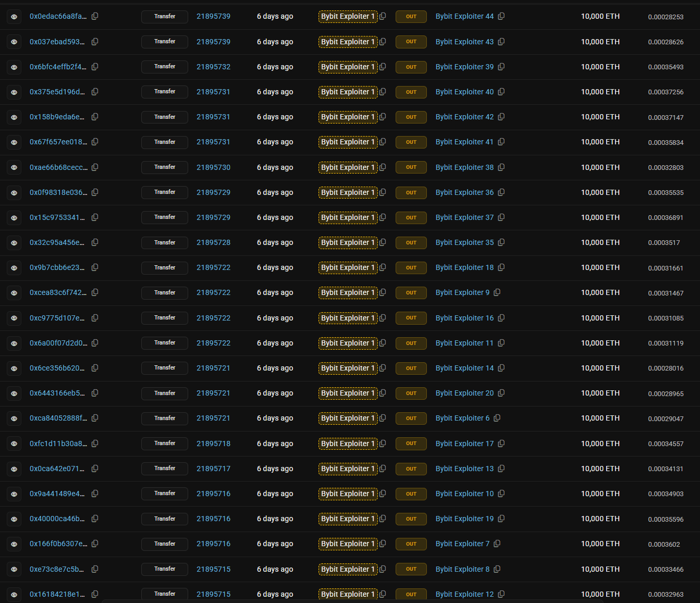
Task: Preview transaction 0x6443166eb5 with eye icon
Action: point(14,393)
